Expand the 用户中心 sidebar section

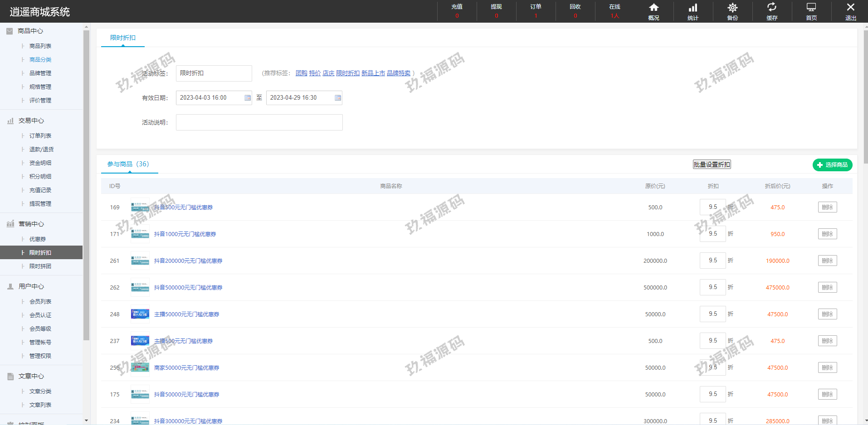31,286
